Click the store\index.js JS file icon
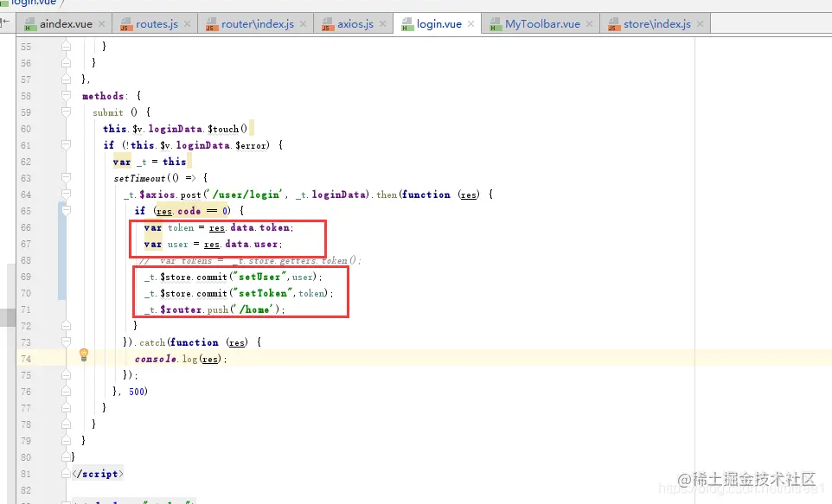The width and height of the screenshot is (832, 504). (614, 24)
